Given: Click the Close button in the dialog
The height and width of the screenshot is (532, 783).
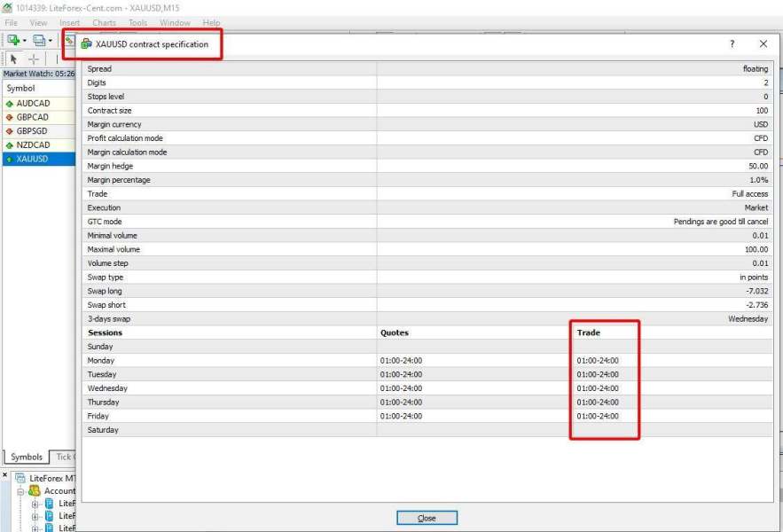Looking at the screenshot, I should (427, 518).
